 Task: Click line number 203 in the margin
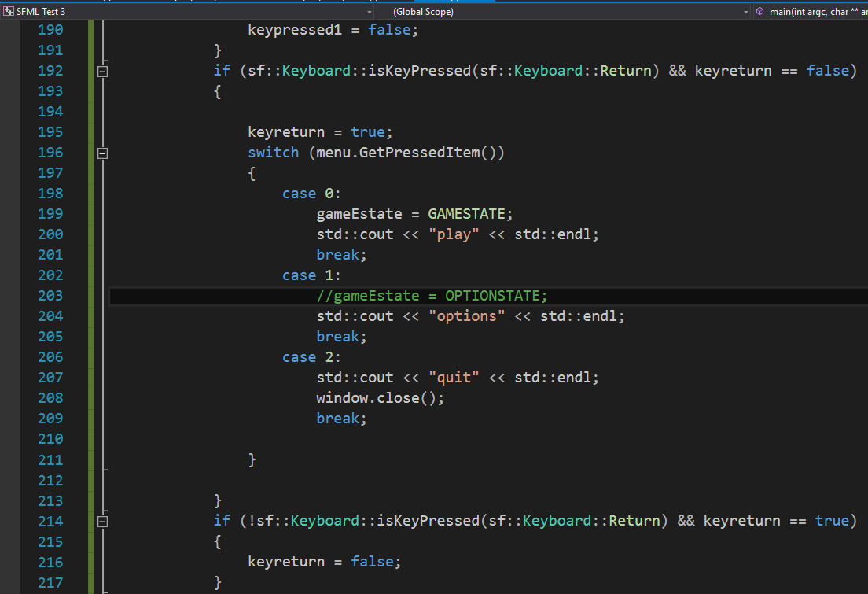point(50,296)
